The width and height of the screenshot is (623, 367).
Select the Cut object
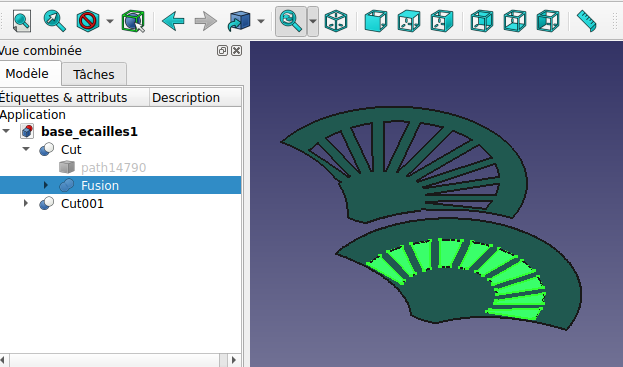(71, 150)
